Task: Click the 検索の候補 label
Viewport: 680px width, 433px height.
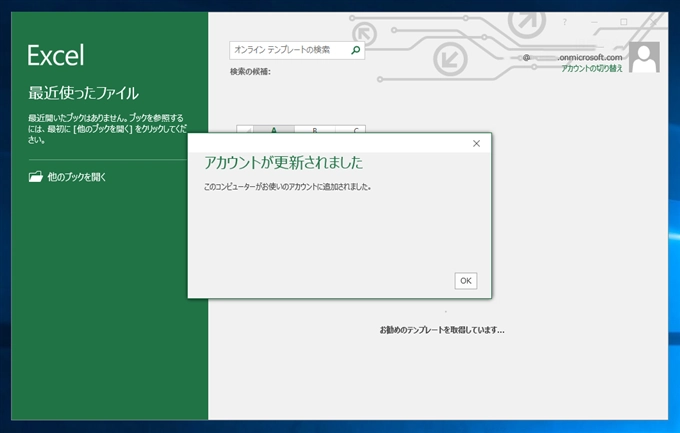Action: 250,72
